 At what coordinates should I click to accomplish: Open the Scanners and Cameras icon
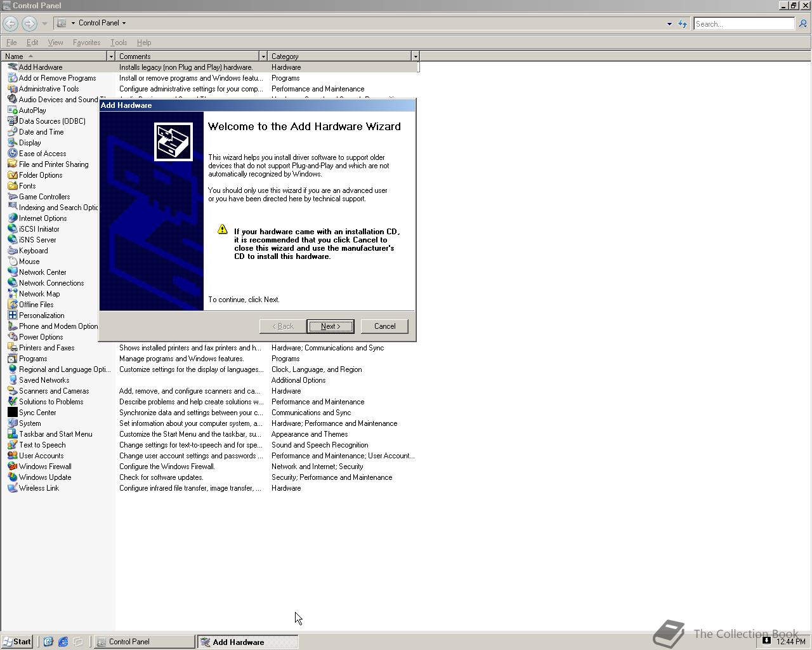[12, 391]
